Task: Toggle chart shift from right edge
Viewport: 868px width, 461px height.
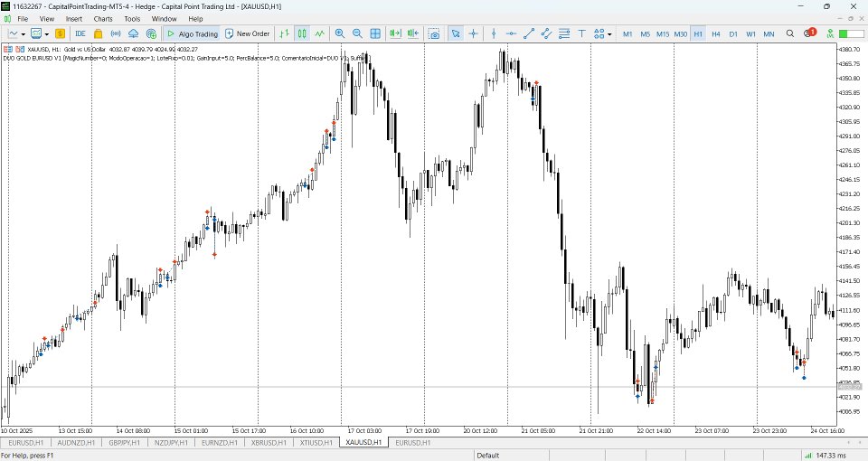Action: tap(413, 33)
